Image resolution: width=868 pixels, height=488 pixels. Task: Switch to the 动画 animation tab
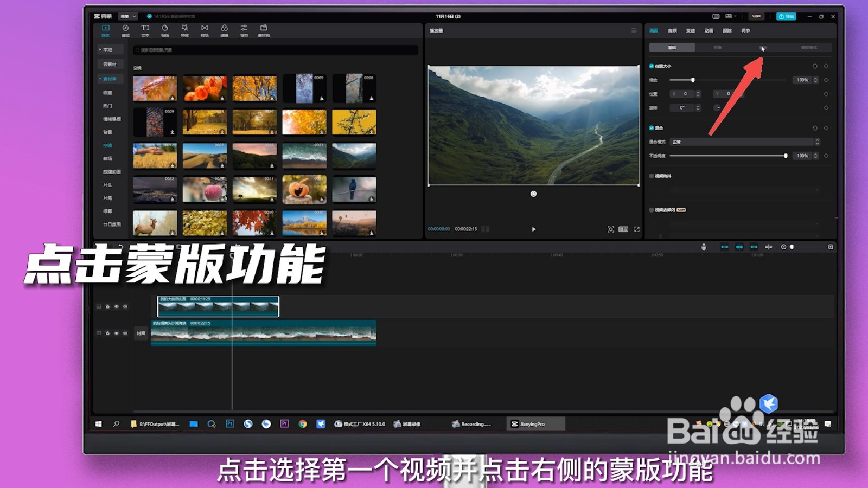[x=708, y=31]
